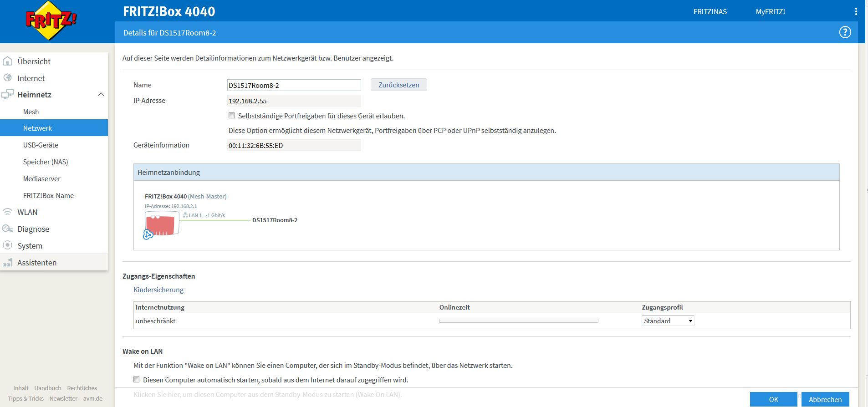Click the Übersicht house icon
The image size is (868, 407).
(8, 61)
